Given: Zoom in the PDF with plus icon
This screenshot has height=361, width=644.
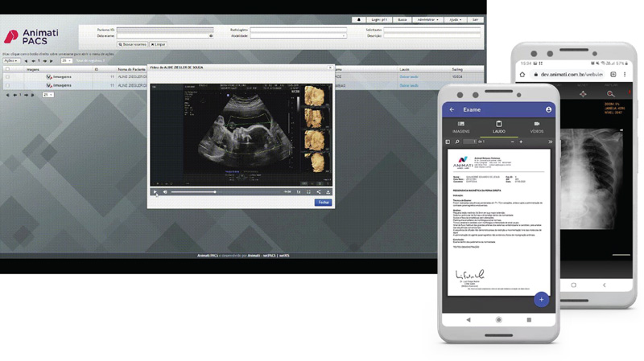Looking at the screenshot, I should click(x=521, y=142).
